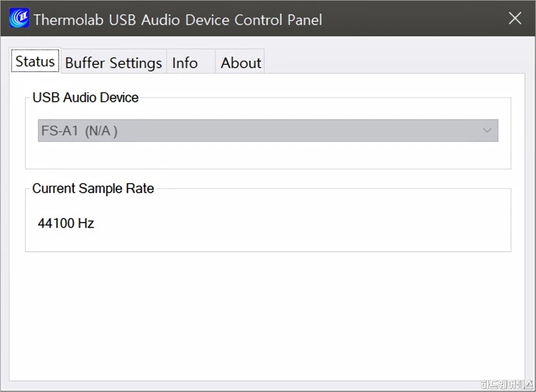Select the Status tab
Screen dimensions: 536x392
[35, 61]
